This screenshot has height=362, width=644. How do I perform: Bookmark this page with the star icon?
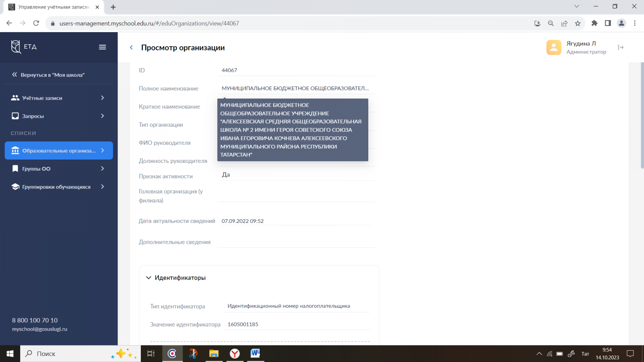(578, 23)
